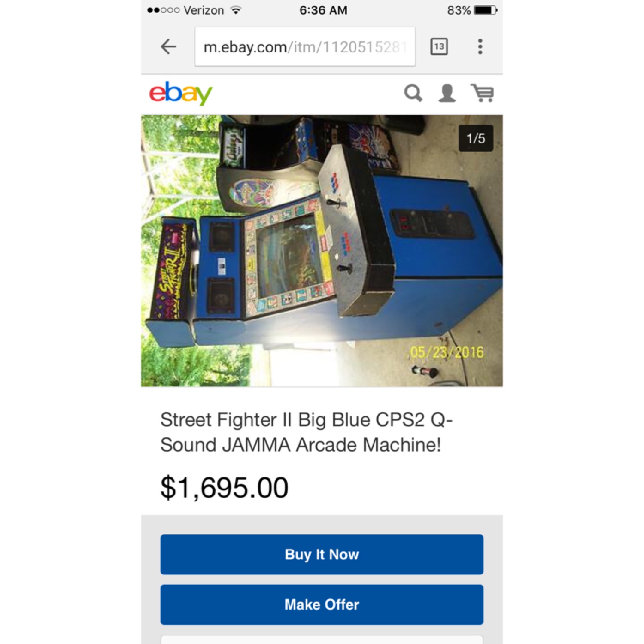This screenshot has width=644, height=644.
Task: Select the Street Fighter II listing title
Action: tap(307, 432)
